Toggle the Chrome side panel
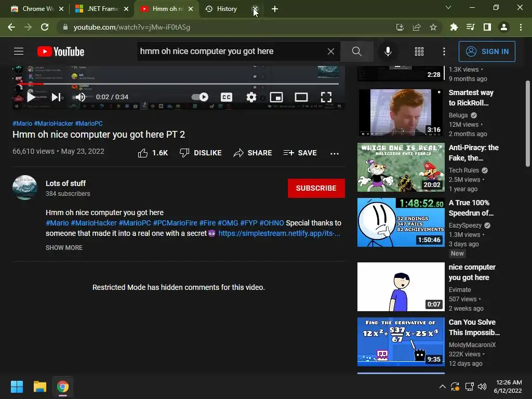Screen dimensions: 532x399 point(487,27)
